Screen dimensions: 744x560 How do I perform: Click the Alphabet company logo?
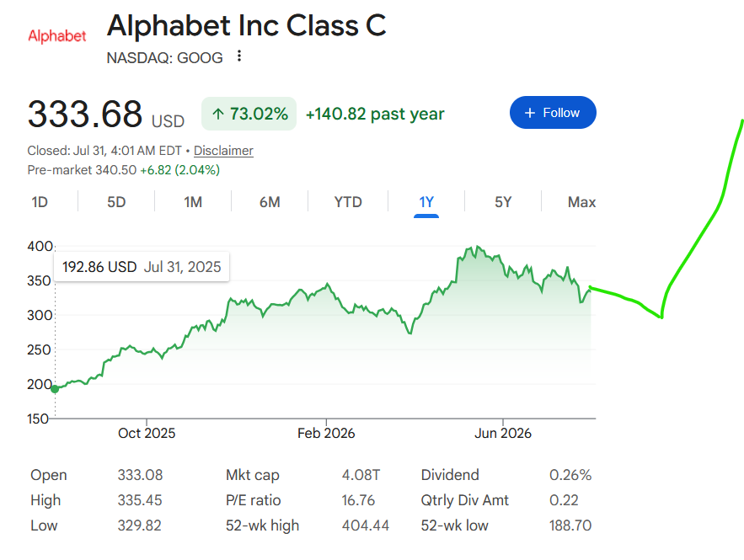pos(57,36)
